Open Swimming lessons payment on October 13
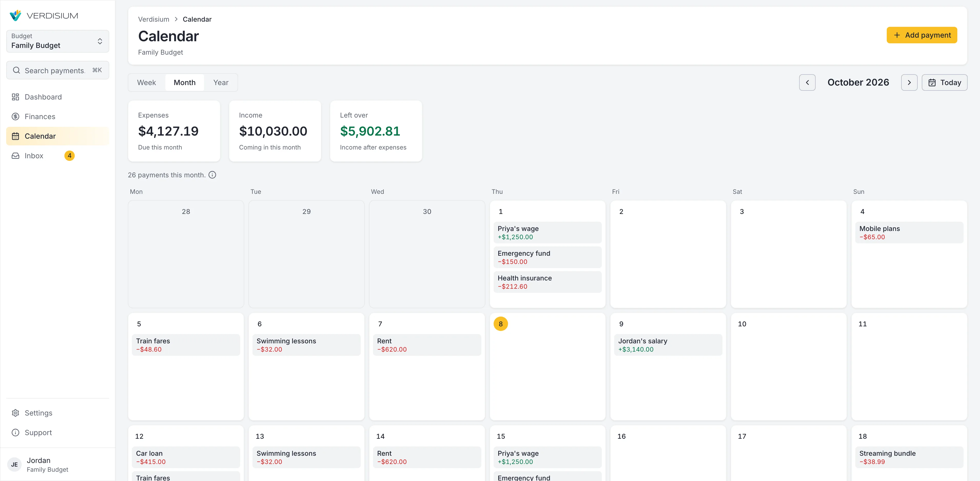This screenshot has height=481, width=980. (306, 457)
